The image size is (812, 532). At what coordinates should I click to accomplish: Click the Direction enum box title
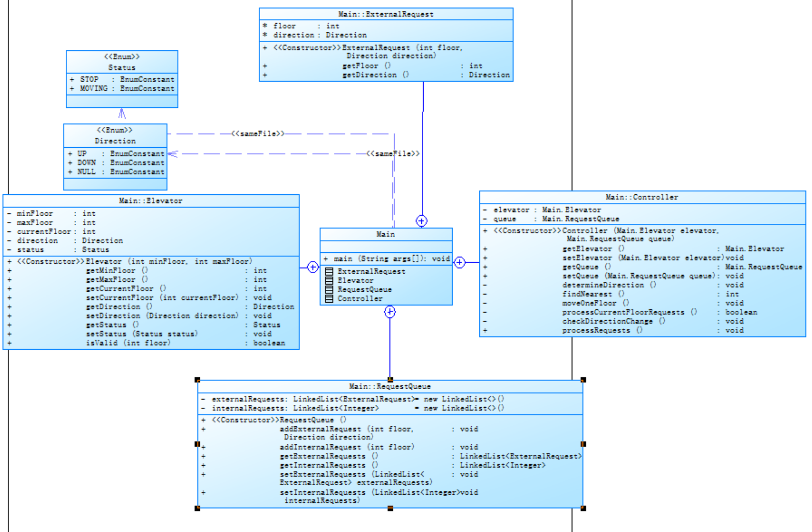click(x=115, y=141)
